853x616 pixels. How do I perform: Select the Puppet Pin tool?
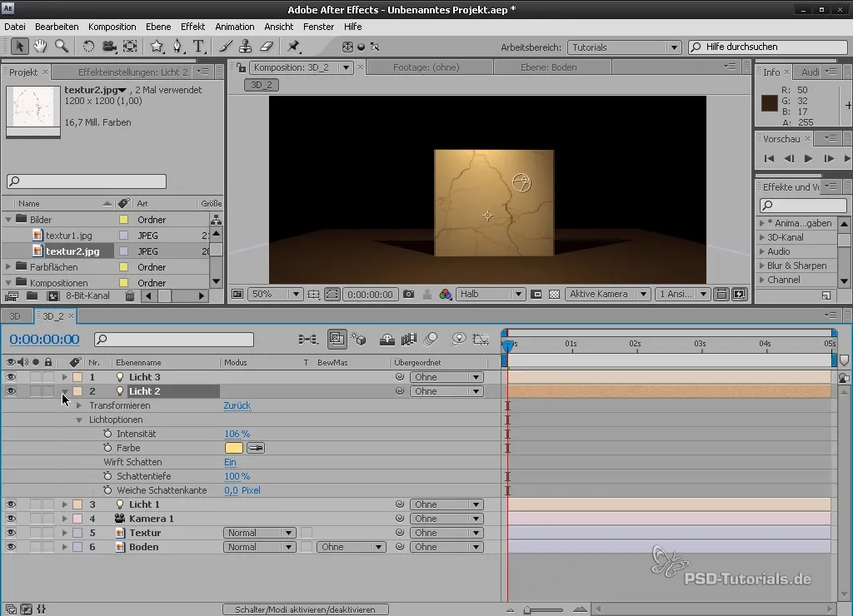294,47
